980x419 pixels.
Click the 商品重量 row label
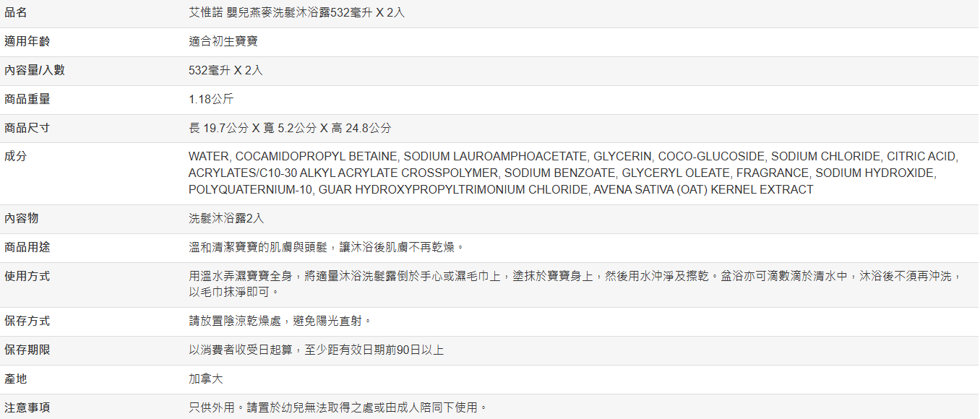click(x=27, y=99)
